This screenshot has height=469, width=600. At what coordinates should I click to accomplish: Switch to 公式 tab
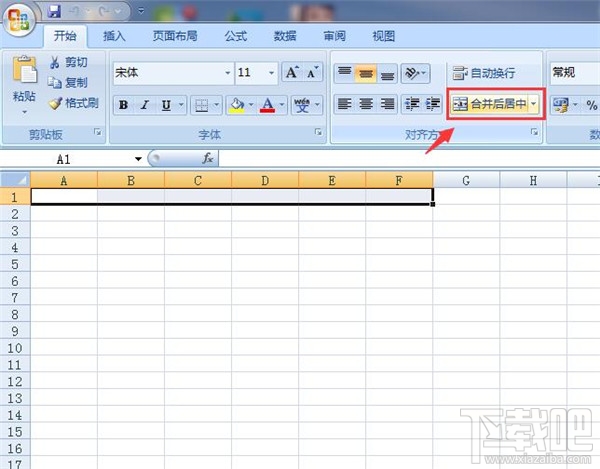pyautogui.click(x=236, y=36)
